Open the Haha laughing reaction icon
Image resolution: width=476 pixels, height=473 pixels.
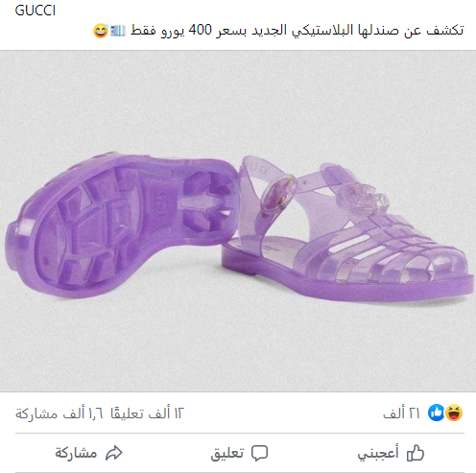[454, 413]
